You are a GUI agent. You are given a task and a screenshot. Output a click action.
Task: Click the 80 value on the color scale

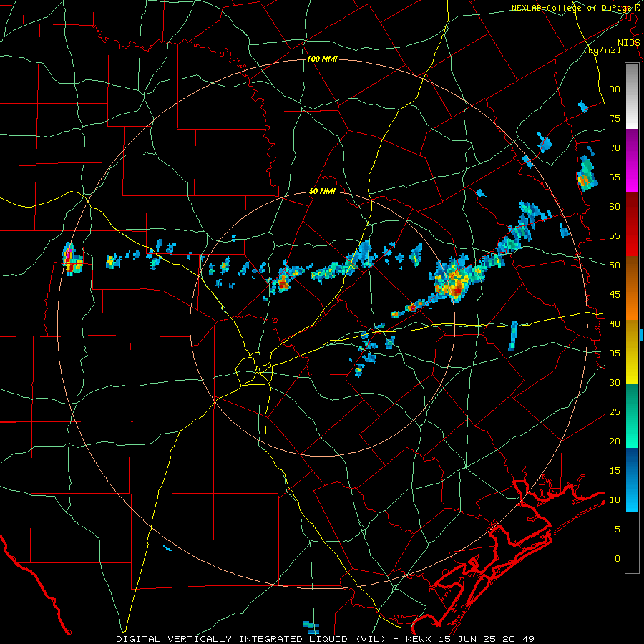coord(615,89)
